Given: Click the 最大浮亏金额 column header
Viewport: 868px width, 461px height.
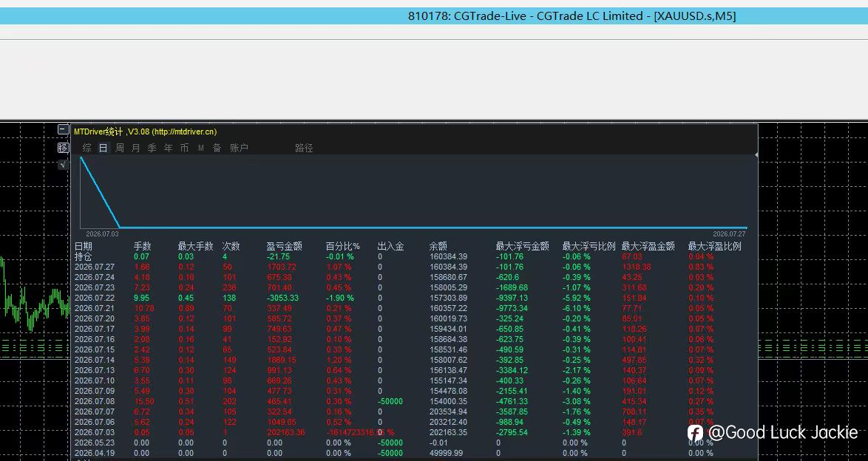Looking at the screenshot, I should (522, 246).
